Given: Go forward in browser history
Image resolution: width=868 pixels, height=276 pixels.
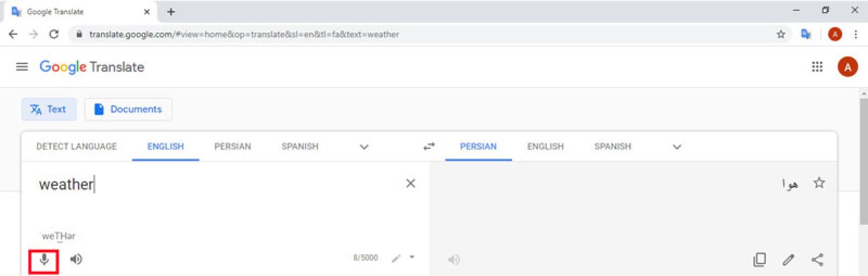Looking at the screenshot, I should (x=33, y=34).
